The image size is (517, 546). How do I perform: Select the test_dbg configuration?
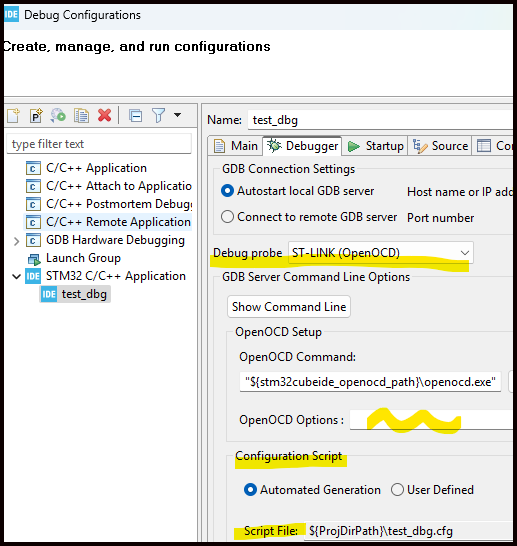click(84, 294)
